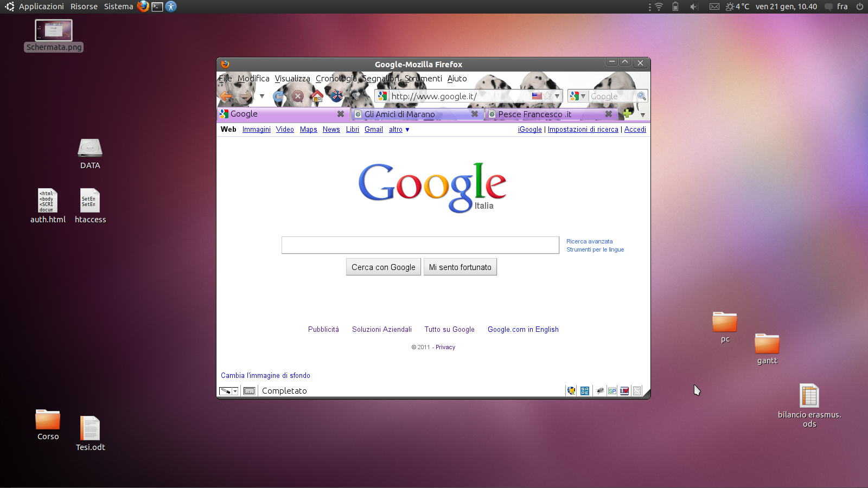Open the list all tabs dropdown arrow

[643, 114]
